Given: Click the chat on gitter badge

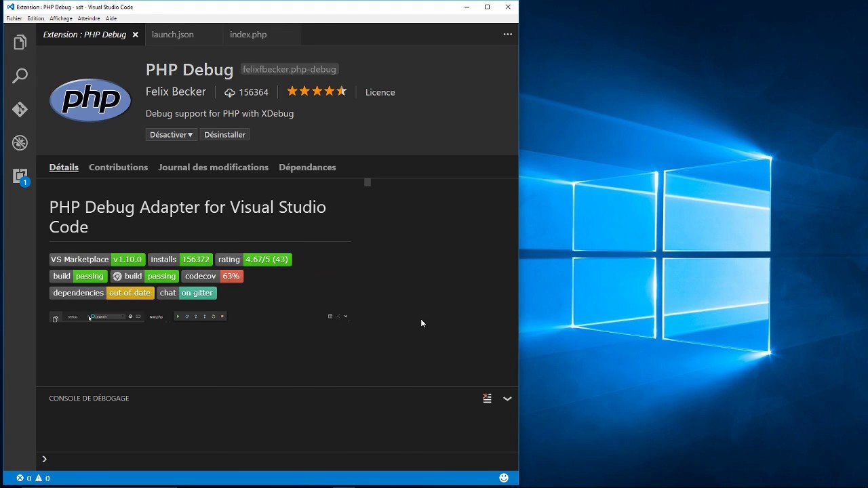Looking at the screenshot, I should (x=186, y=293).
